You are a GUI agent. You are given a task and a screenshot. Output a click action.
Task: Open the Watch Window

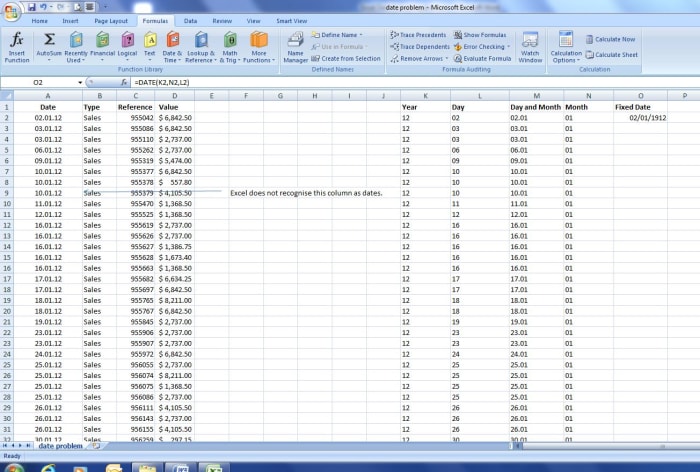530,45
